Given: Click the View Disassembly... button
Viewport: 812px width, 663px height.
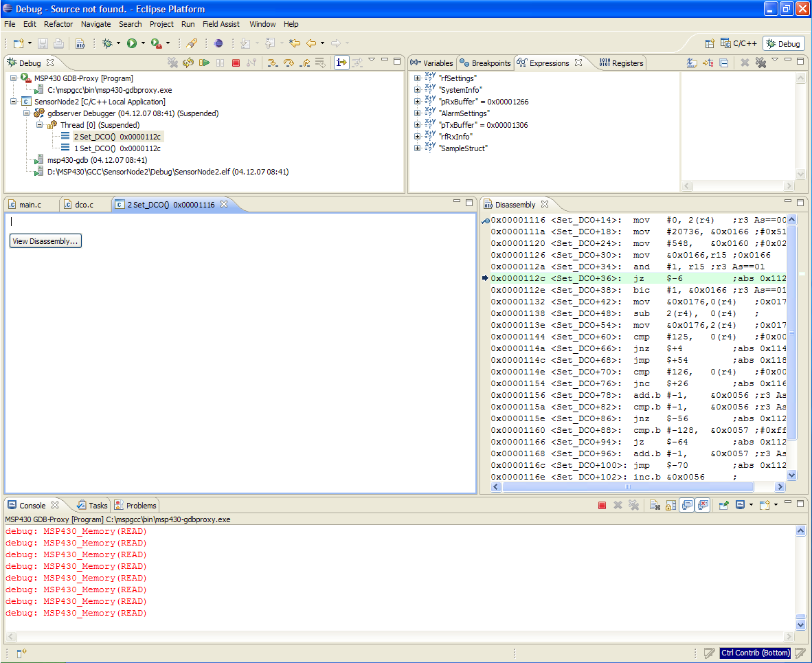Looking at the screenshot, I should coord(45,241).
